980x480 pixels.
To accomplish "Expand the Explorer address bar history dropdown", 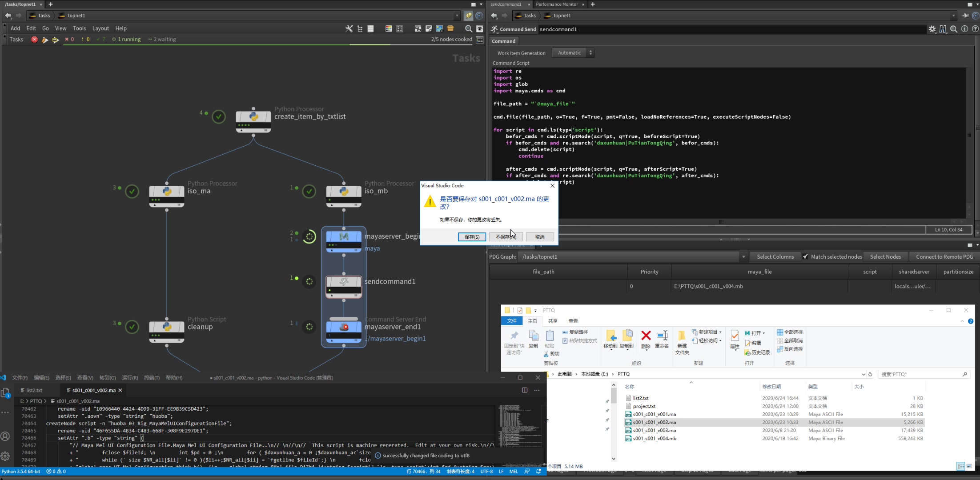I will (x=863, y=374).
